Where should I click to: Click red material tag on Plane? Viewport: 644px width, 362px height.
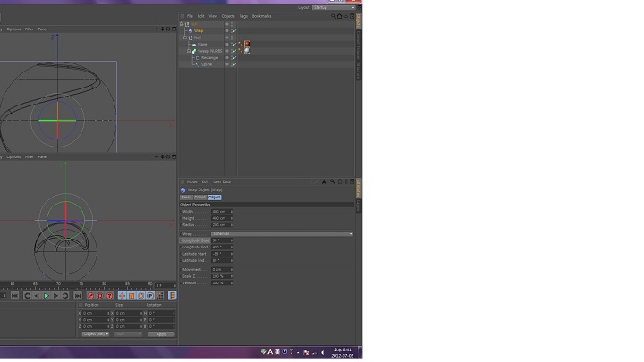tap(247, 44)
